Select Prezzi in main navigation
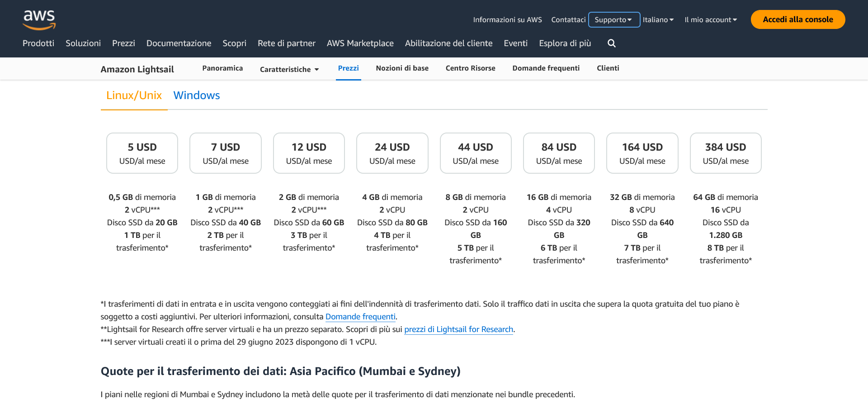This screenshot has height=413, width=868. tap(123, 43)
